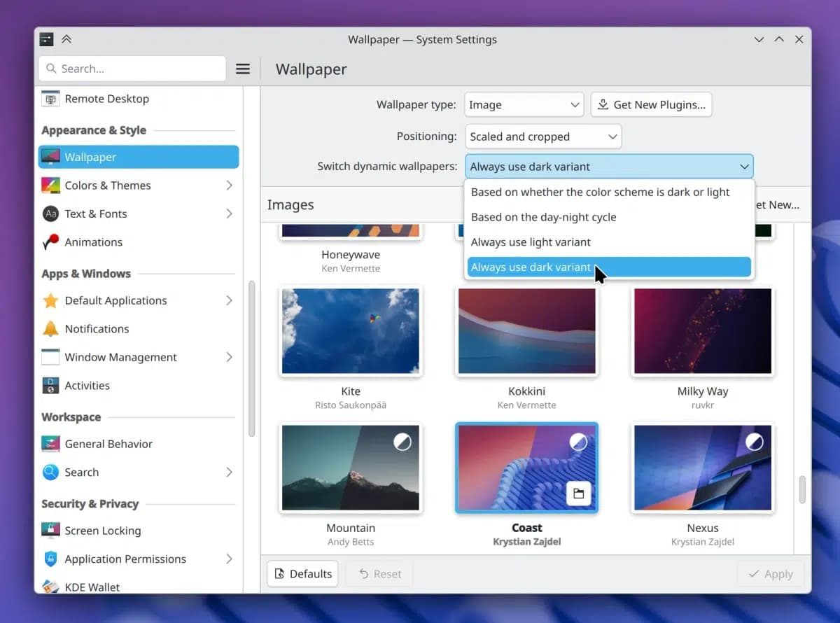Viewport: 840px width, 623px height.
Task: Open Screen Locking settings
Action: click(102, 531)
